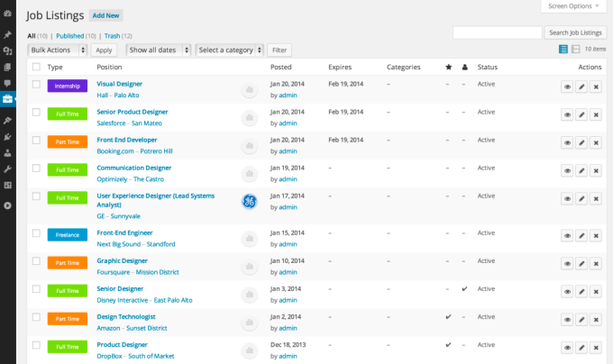This screenshot has width=613, height=364.
Task: Open the Senior Product Designer position link
Action: click(133, 112)
